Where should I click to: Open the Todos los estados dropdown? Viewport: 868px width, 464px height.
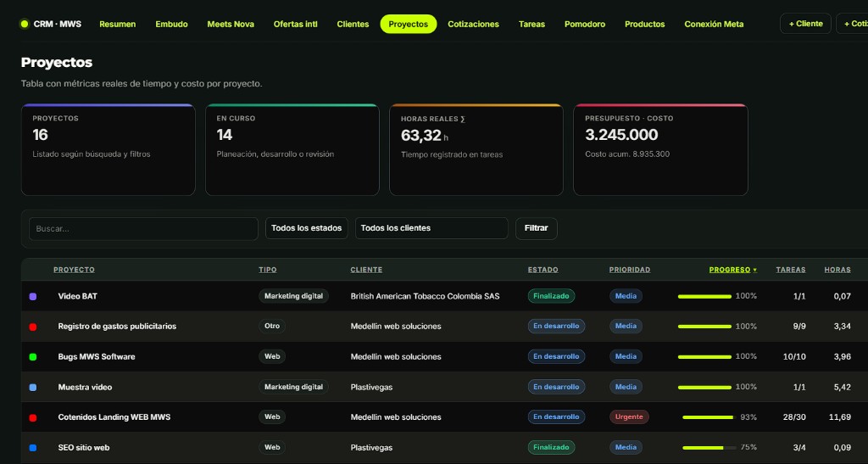click(307, 228)
